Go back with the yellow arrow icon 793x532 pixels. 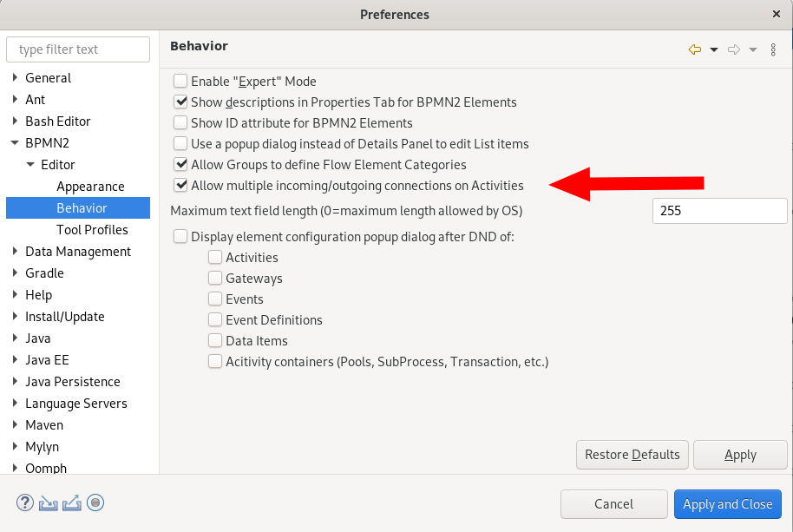695,49
